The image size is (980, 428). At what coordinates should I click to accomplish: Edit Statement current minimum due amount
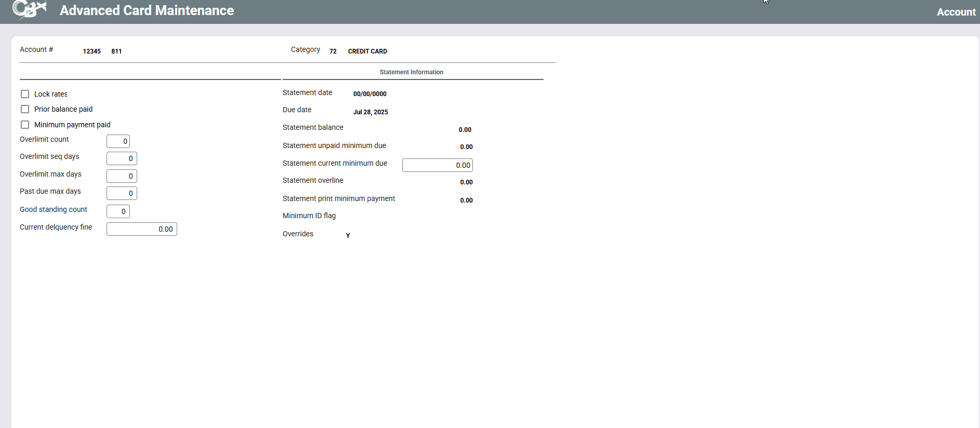[437, 165]
